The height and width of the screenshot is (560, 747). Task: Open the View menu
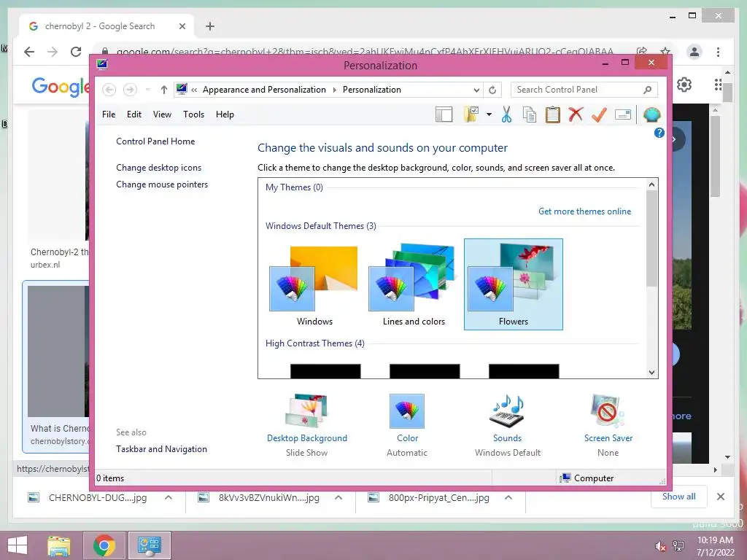click(x=162, y=114)
